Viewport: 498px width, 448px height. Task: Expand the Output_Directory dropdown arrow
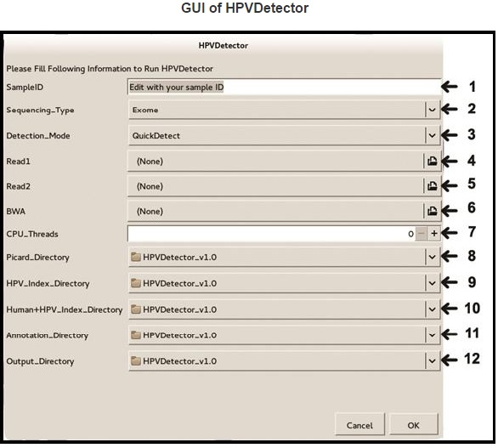click(432, 361)
